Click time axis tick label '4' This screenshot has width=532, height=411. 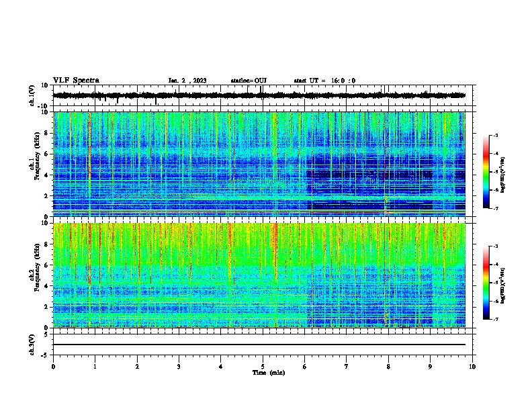pyautogui.click(x=221, y=367)
